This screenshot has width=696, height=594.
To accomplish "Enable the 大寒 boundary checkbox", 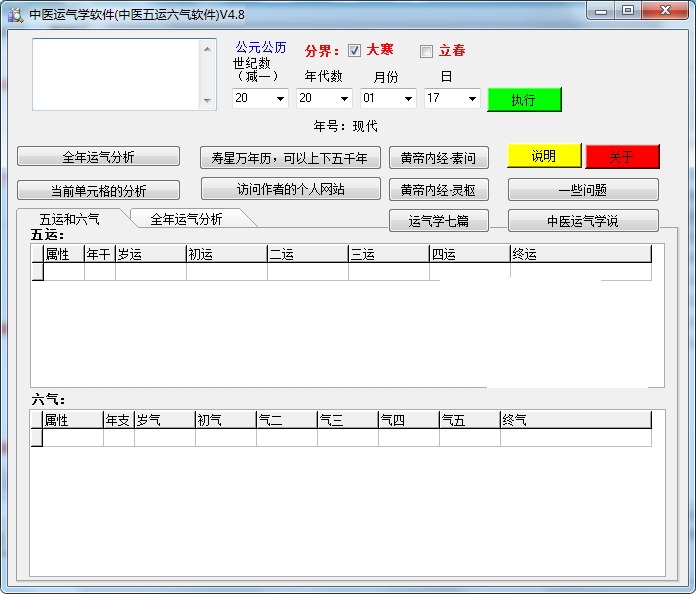I will point(354,51).
